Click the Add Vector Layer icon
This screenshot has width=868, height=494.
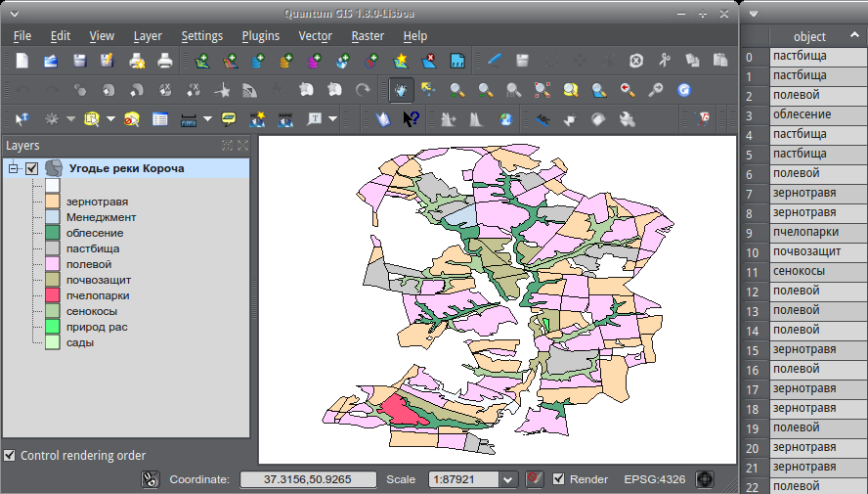(x=202, y=61)
